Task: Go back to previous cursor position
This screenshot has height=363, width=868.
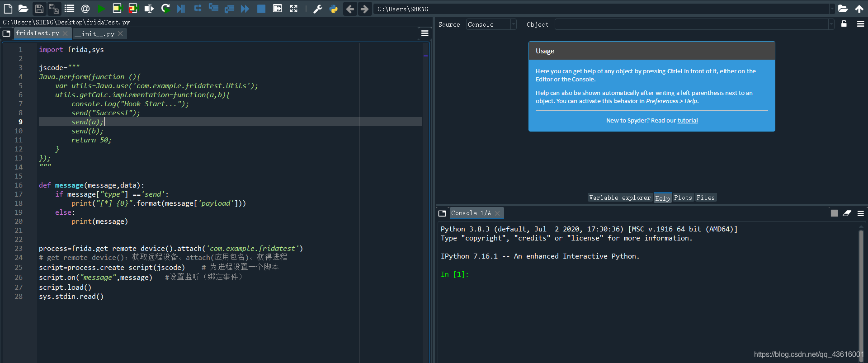Action: (x=350, y=9)
